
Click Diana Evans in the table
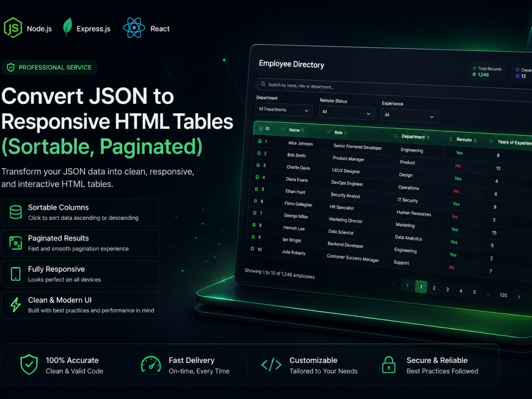coord(296,179)
